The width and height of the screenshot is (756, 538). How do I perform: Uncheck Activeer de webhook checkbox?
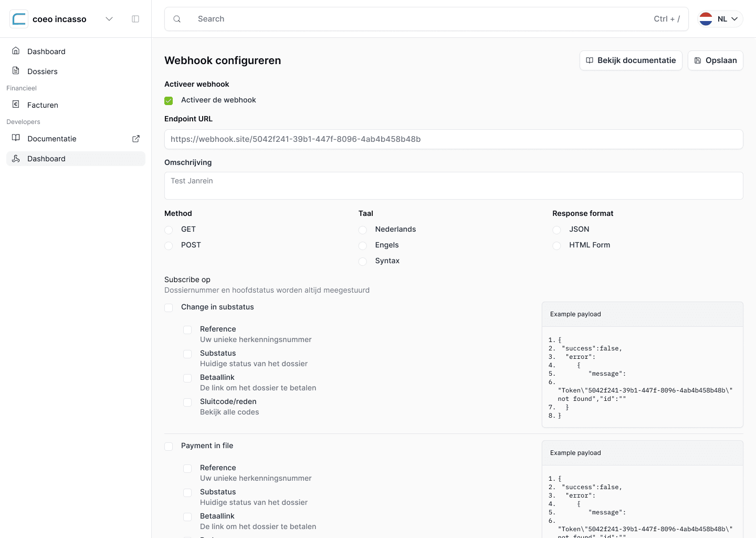(169, 100)
